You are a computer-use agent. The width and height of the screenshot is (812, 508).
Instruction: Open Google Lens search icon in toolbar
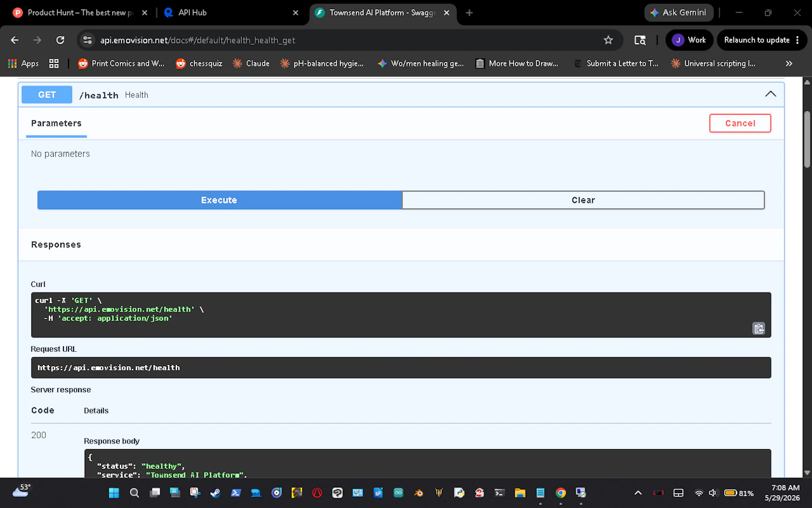[640, 40]
